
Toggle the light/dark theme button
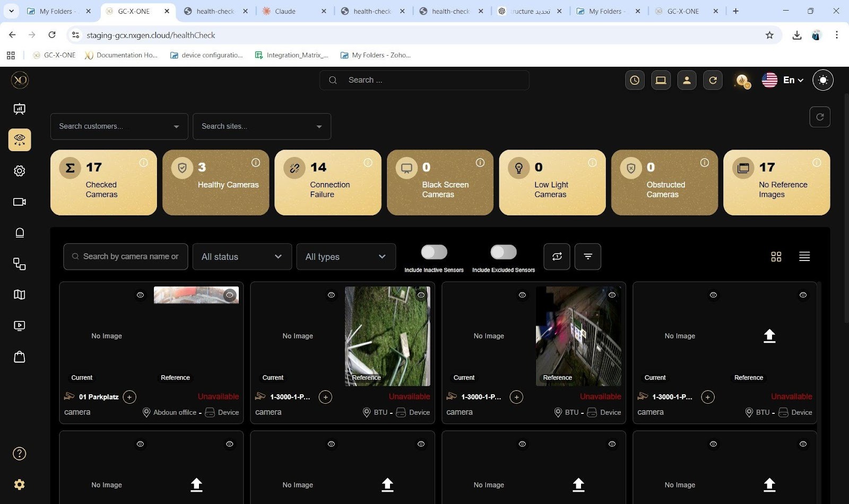point(823,80)
